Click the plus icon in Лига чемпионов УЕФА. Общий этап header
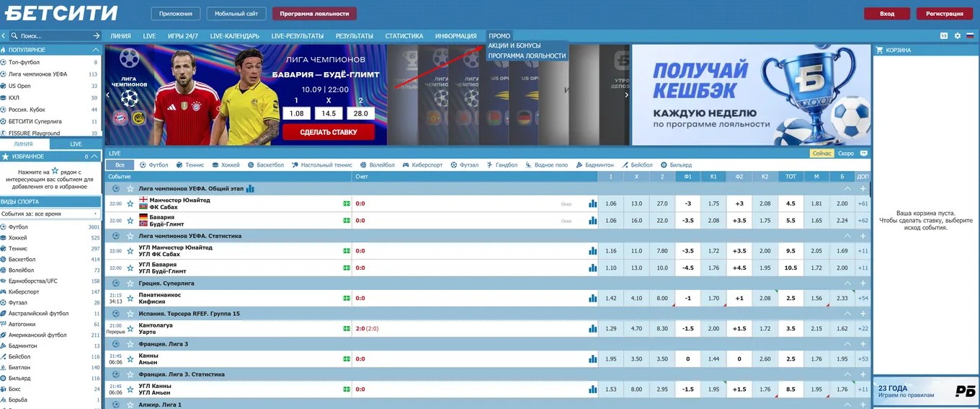Screen dimensions: 980x409 click(863, 188)
